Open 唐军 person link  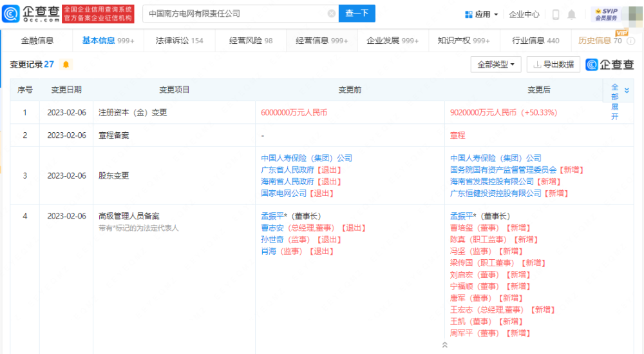[x=457, y=298]
